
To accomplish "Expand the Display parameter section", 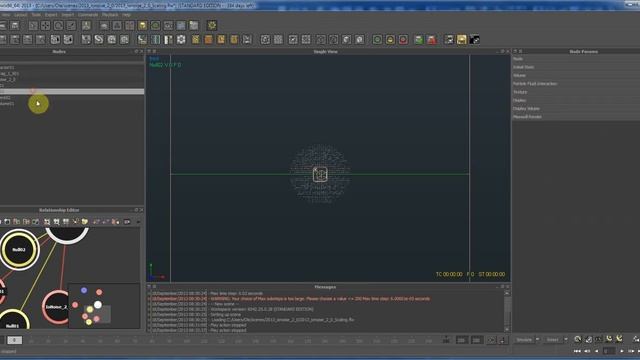I will click(576, 100).
